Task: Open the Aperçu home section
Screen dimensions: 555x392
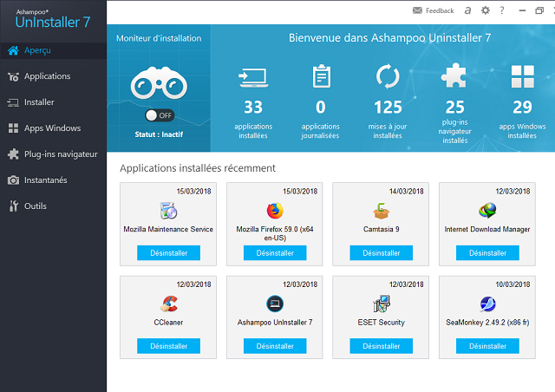Action: pyautogui.click(x=53, y=50)
